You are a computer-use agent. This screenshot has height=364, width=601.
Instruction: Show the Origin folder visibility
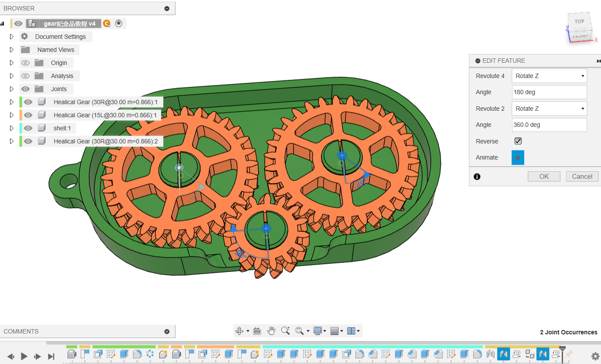pos(25,63)
